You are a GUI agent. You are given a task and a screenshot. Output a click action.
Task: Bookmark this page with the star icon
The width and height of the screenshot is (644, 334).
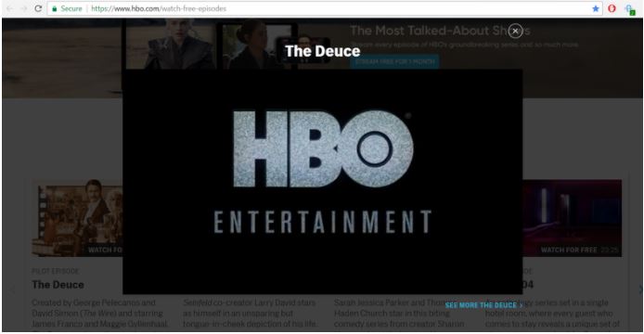(596, 8)
